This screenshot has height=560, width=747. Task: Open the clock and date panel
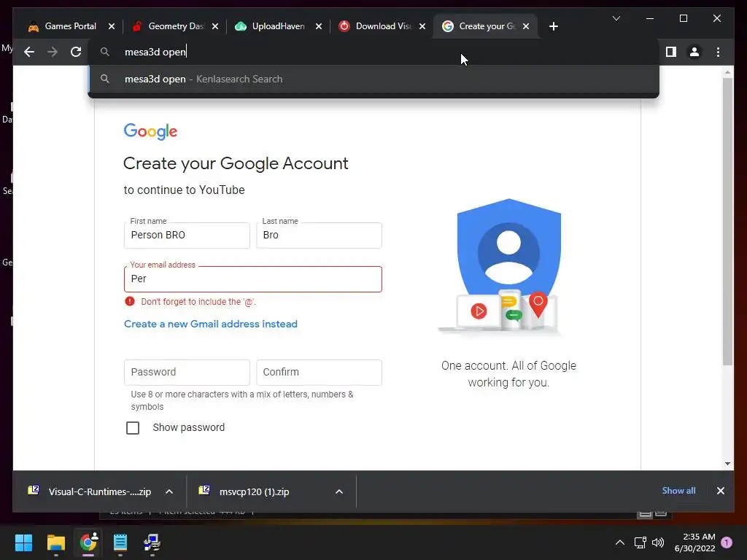694,542
